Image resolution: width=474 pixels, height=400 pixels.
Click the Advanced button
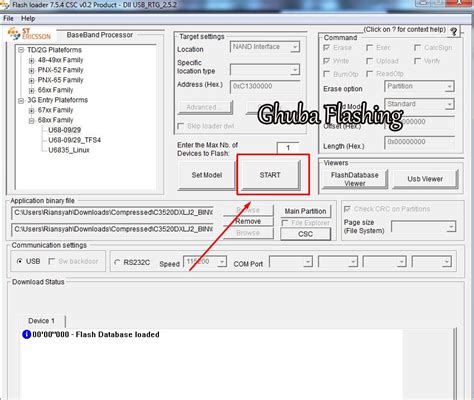tap(205, 107)
